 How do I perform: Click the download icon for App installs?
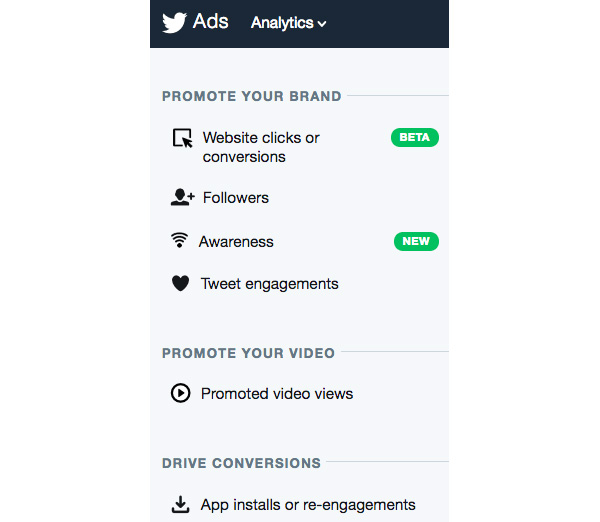tap(181, 504)
